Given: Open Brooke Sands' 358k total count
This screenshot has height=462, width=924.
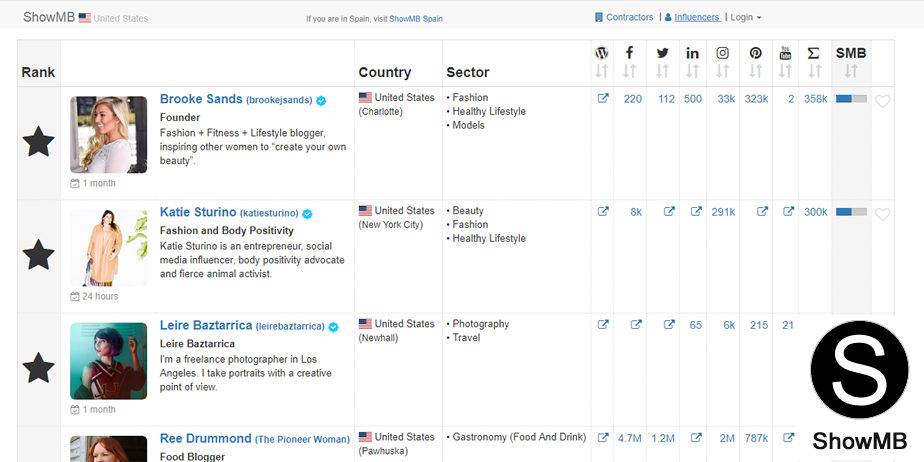Looking at the screenshot, I should (816, 99).
